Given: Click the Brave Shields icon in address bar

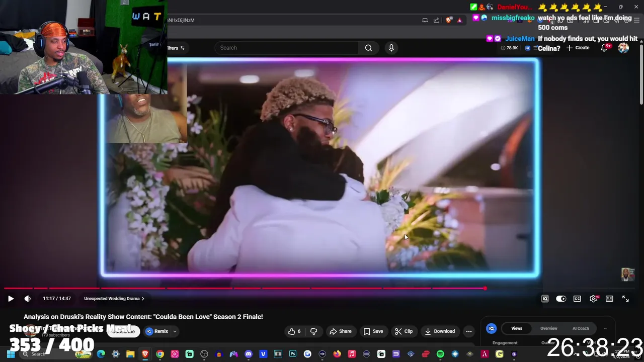Looking at the screenshot, I should click(449, 20).
